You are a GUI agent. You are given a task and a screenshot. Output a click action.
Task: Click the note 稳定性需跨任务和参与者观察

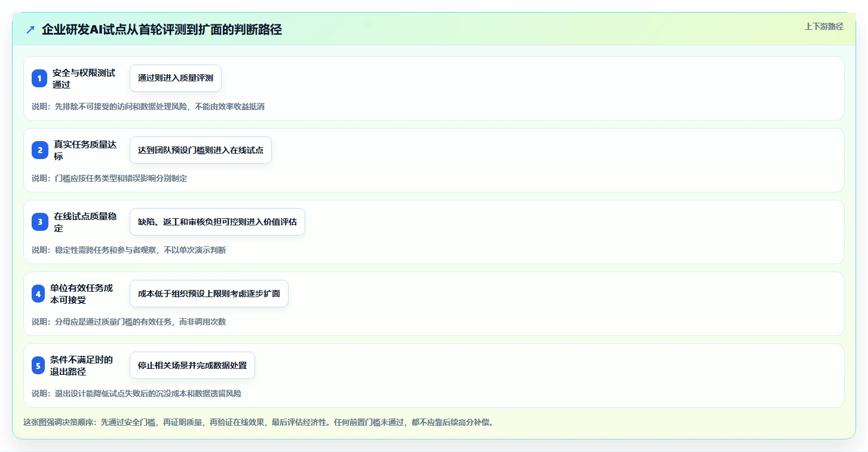(129, 250)
